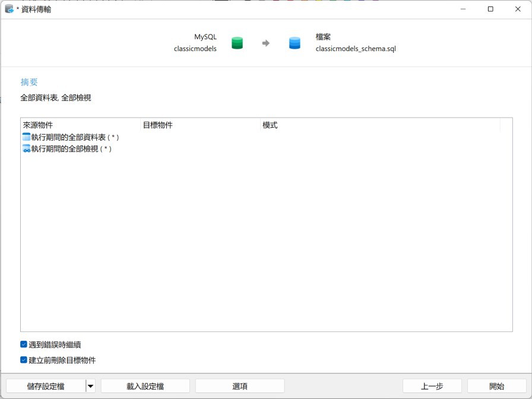Click the 開始 button to begin transfer
This screenshot has height=399, width=532.
point(497,385)
